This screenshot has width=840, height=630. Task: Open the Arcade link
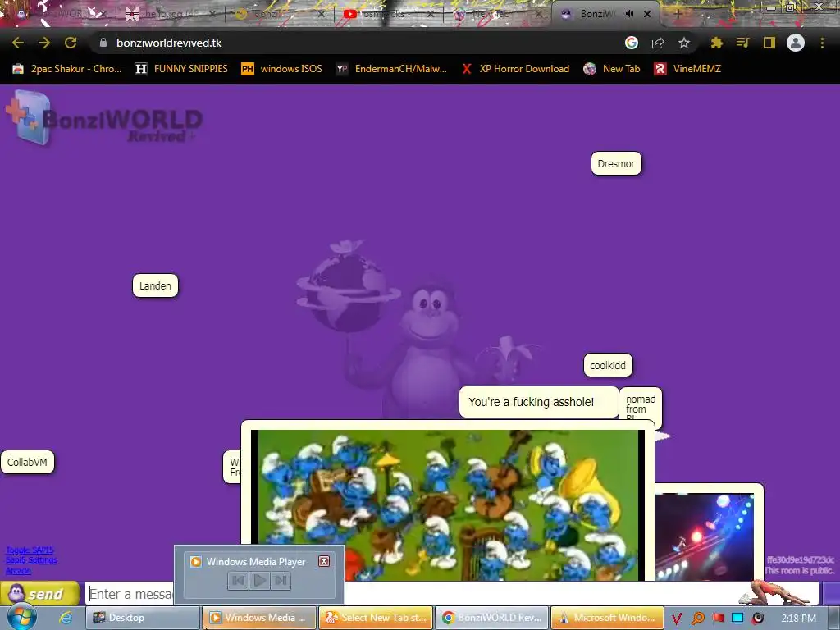click(18, 570)
